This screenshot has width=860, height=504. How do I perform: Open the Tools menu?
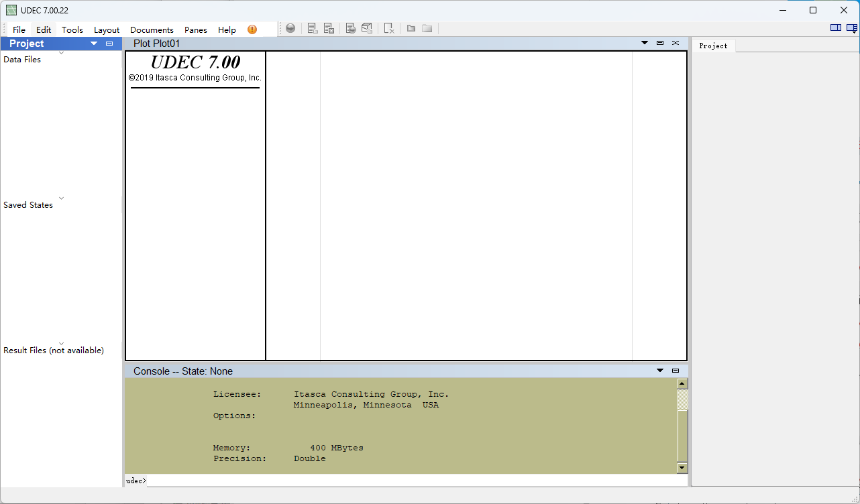[x=72, y=29]
